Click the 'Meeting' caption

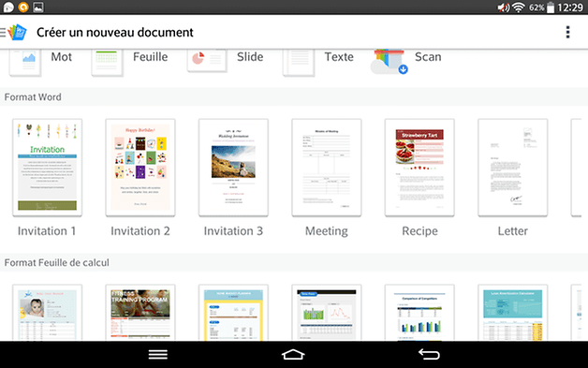tap(327, 231)
